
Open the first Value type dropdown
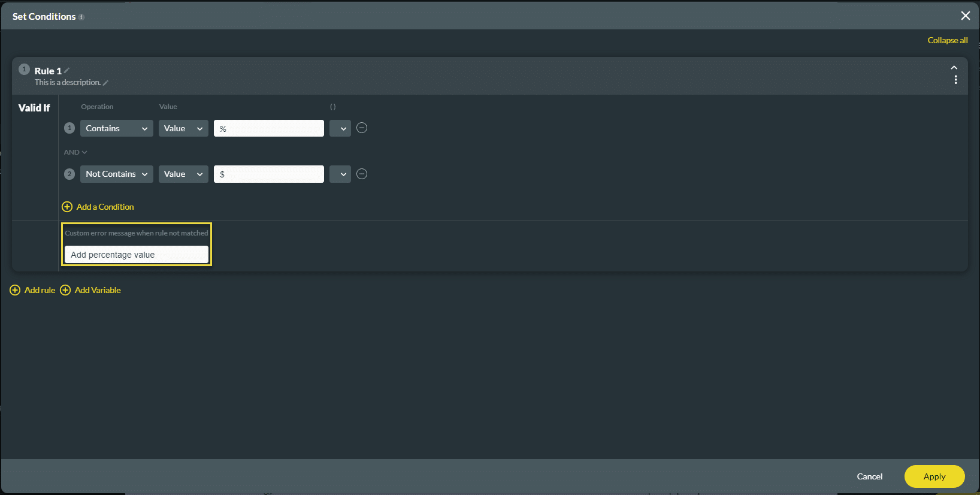[x=183, y=128]
